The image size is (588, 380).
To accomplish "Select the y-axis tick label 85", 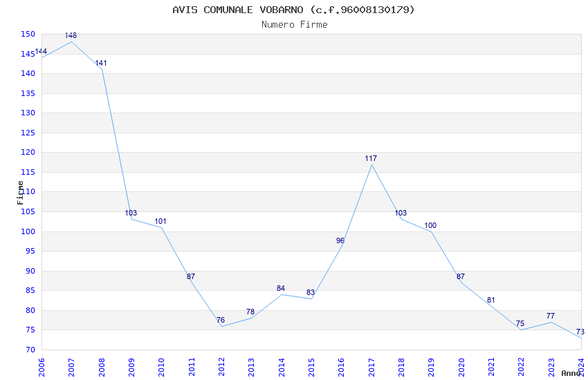I will coord(30,290).
